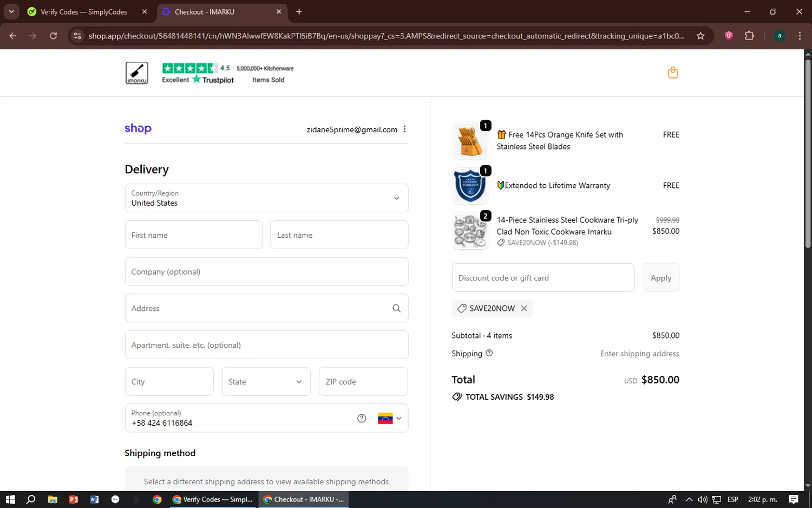Image resolution: width=812 pixels, height=508 pixels.
Task: Open Windows taskbar search
Action: [31, 499]
